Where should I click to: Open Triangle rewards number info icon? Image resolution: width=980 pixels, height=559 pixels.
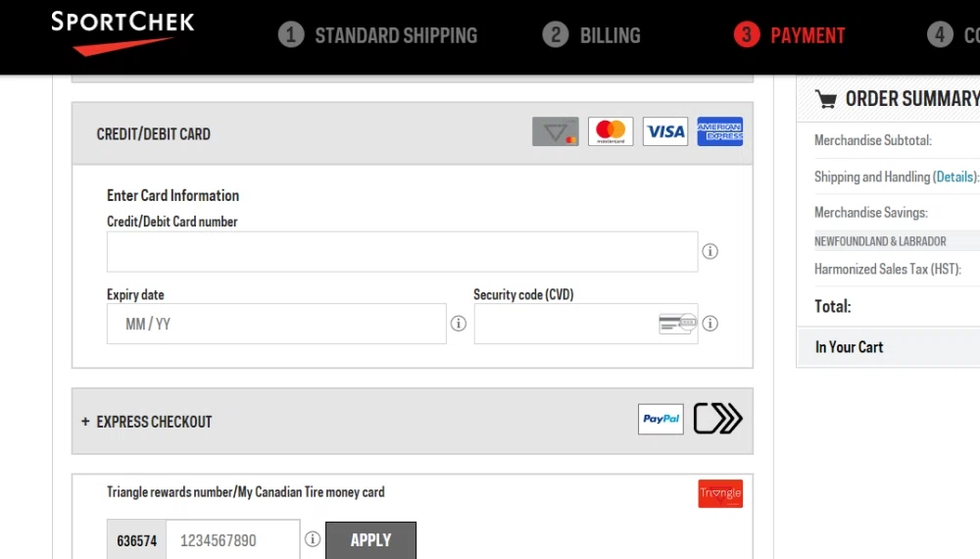click(313, 539)
